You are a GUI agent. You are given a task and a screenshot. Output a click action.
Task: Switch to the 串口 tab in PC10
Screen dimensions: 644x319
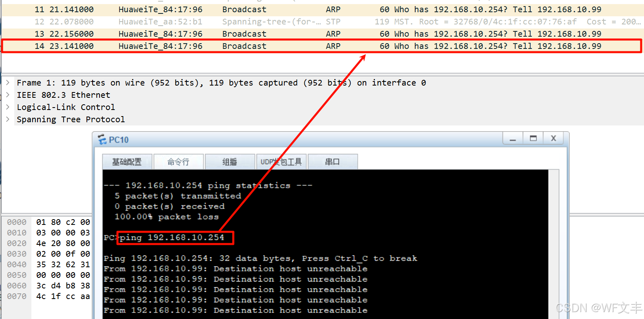(332, 162)
